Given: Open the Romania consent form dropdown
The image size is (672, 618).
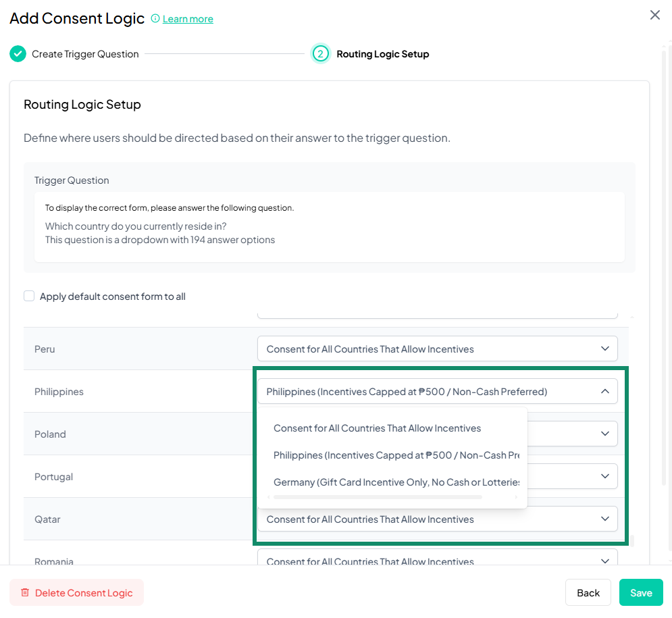Looking at the screenshot, I should [437, 560].
